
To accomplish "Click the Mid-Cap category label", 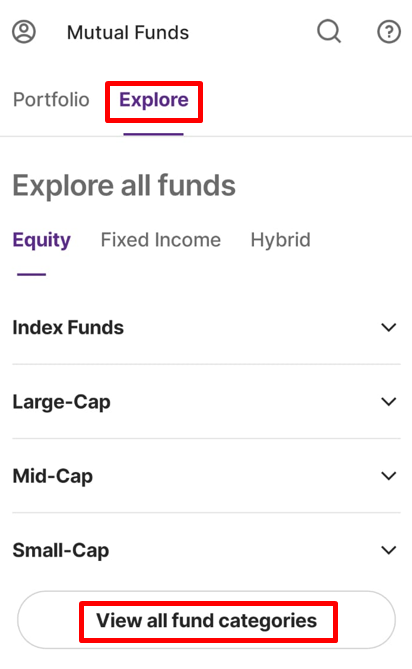I will pyautogui.click(x=52, y=476).
